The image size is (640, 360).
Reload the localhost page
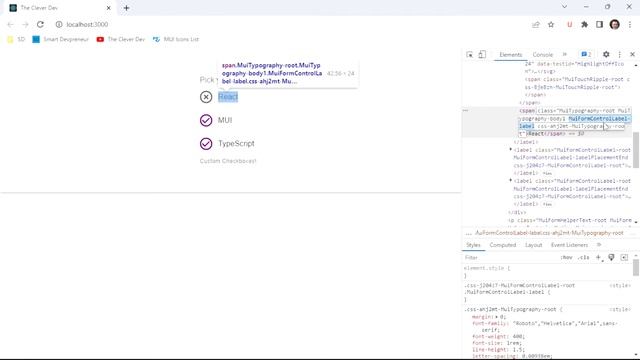click(40, 24)
